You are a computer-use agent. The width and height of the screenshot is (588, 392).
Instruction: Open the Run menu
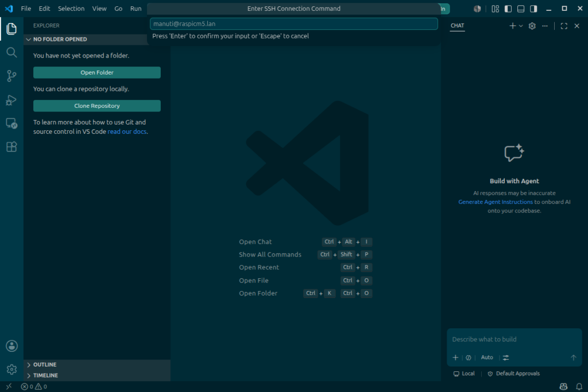136,8
